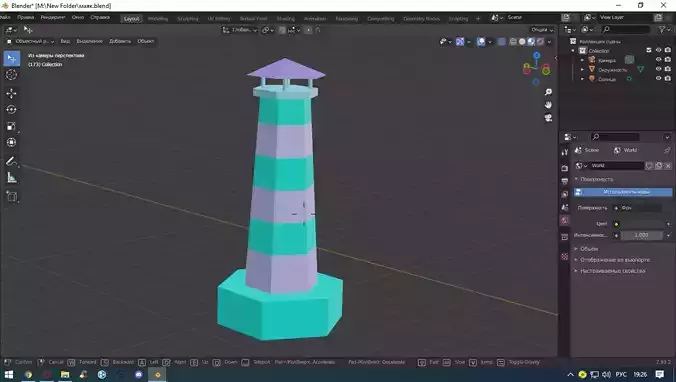
Task: Select the Measure tool
Action: pyautogui.click(x=12, y=178)
